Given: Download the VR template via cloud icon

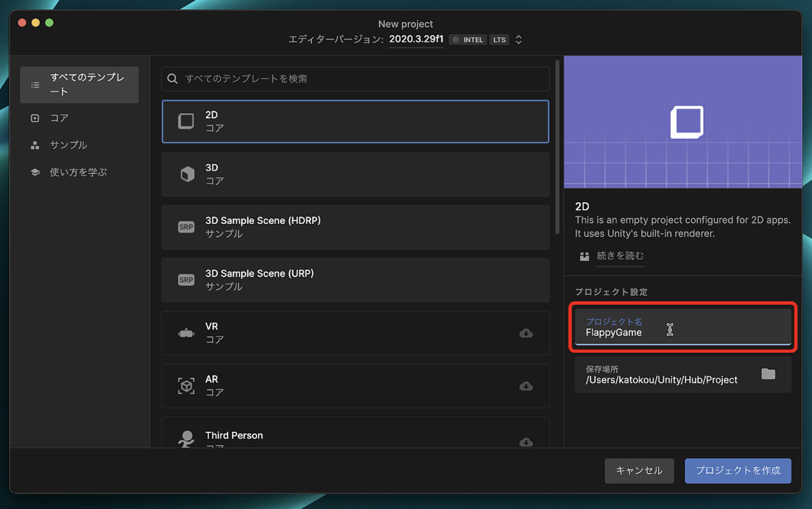Looking at the screenshot, I should 526,333.
